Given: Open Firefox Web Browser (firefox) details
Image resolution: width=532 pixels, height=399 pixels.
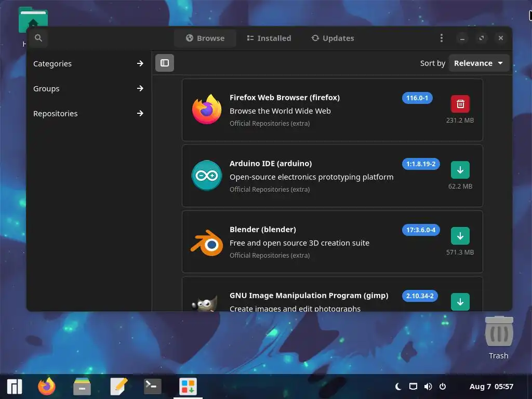Looking at the screenshot, I should pyautogui.click(x=285, y=98).
